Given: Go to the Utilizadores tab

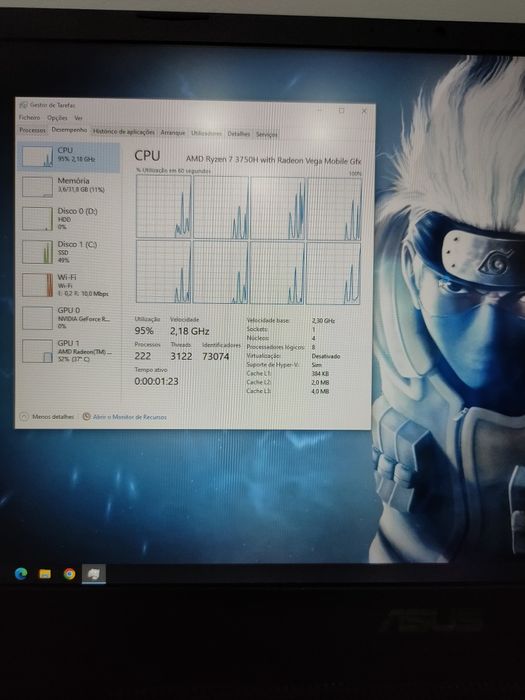Looking at the screenshot, I should coord(206,133).
